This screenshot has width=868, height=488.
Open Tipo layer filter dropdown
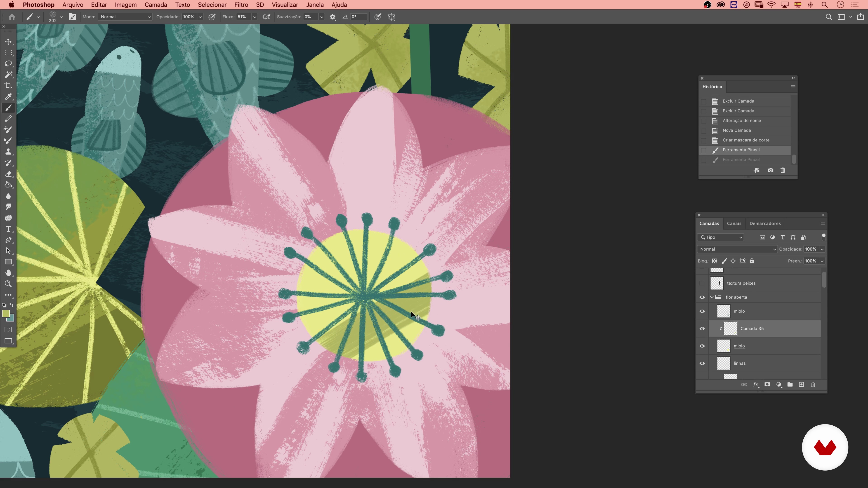(720, 237)
